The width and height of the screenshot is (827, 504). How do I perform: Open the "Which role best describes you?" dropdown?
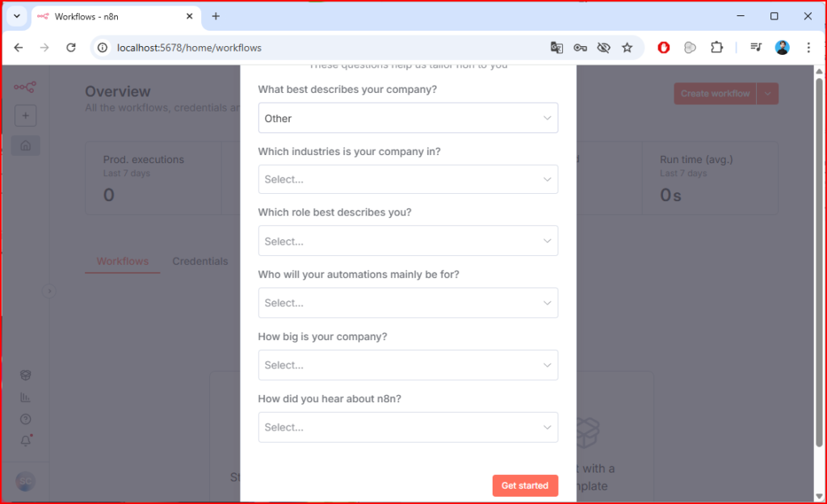(408, 241)
